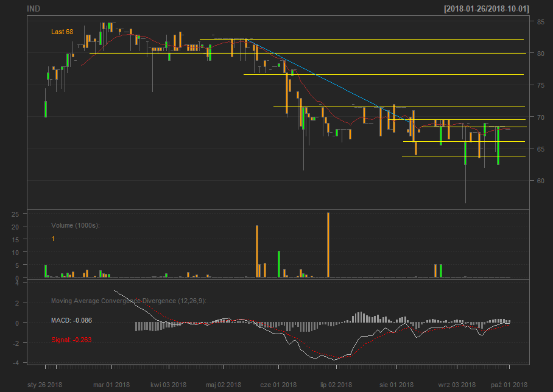This screenshot has width=553, height=392.
Task: Select the 'mar 01 2018' date label
Action: 111,385
